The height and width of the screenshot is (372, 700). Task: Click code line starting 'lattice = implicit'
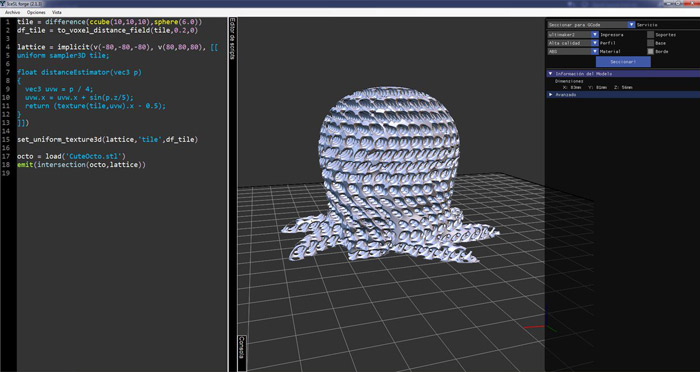pos(117,47)
